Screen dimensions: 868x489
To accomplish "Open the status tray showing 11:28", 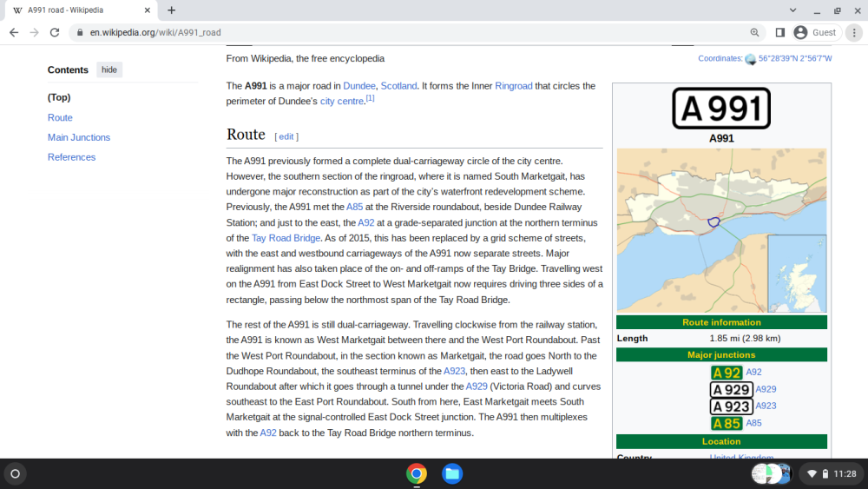I will click(x=831, y=474).
